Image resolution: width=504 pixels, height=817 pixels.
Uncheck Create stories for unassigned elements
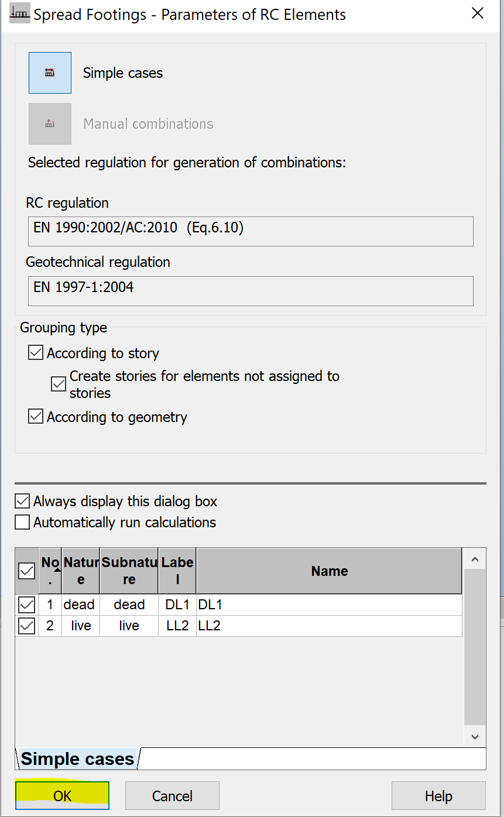[59, 384]
